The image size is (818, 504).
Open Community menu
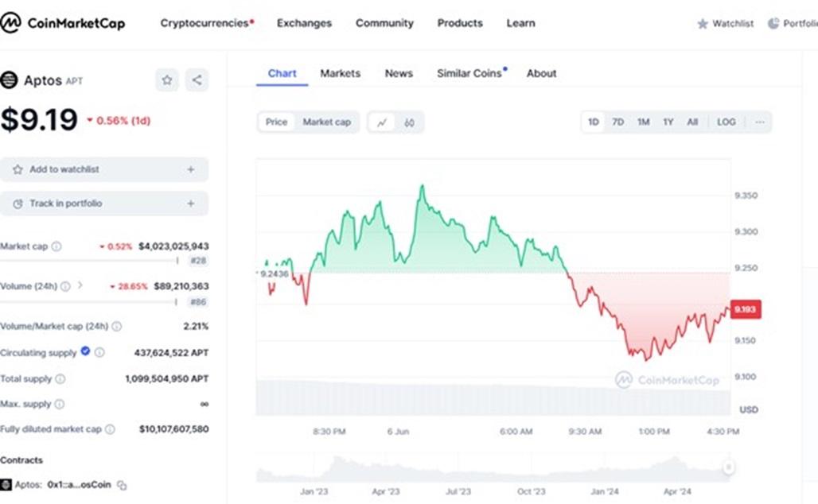[384, 23]
